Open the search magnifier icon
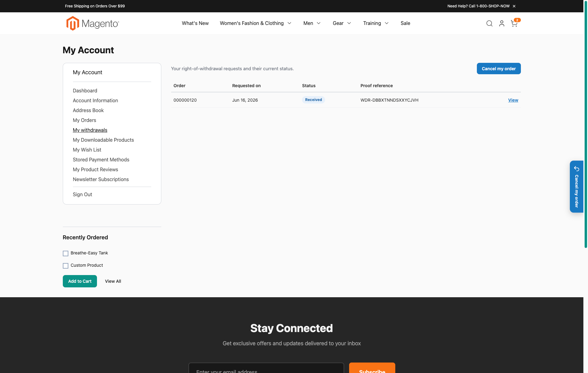The height and width of the screenshot is (373, 588). click(489, 23)
